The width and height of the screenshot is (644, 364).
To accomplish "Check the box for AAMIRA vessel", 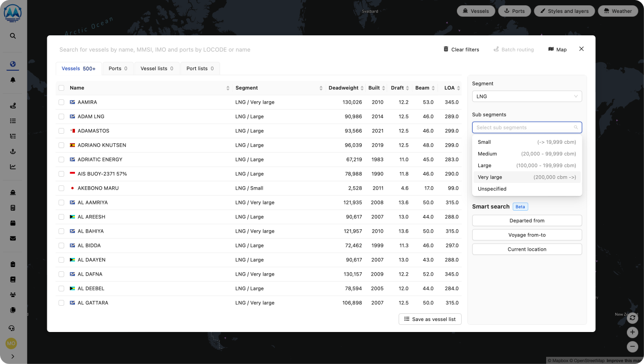I will [x=61, y=102].
